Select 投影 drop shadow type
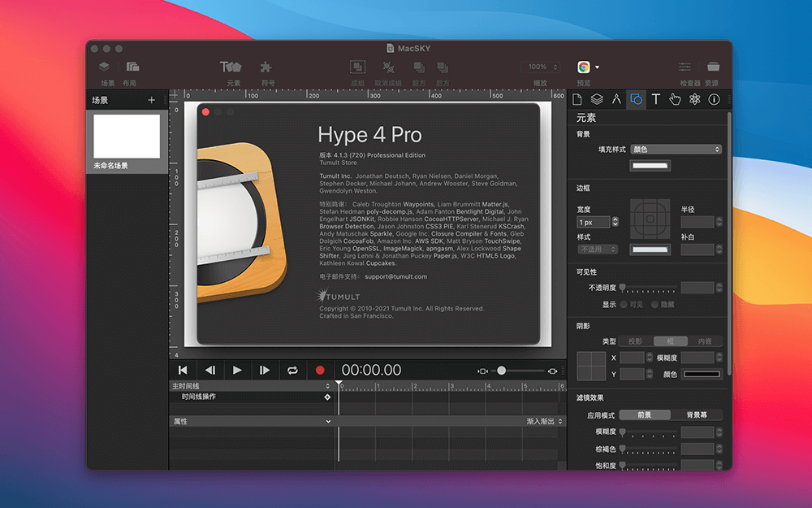This screenshot has width=812, height=508. (636, 341)
